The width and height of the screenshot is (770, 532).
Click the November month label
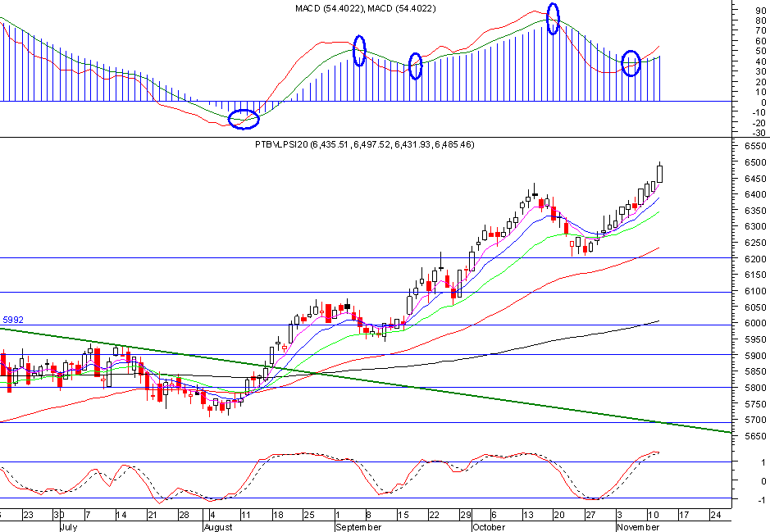click(x=639, y=527)
